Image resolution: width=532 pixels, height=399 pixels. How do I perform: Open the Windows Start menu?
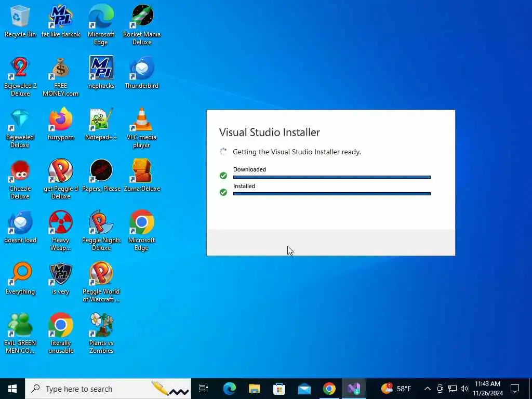pyautogui.click(x=12, y=389)
